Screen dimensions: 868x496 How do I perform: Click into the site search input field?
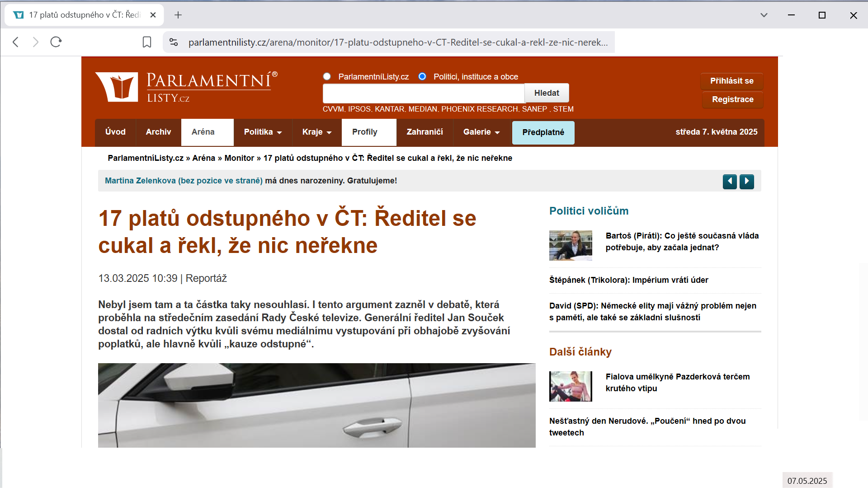pyautogui.click(x=424, y=93)
